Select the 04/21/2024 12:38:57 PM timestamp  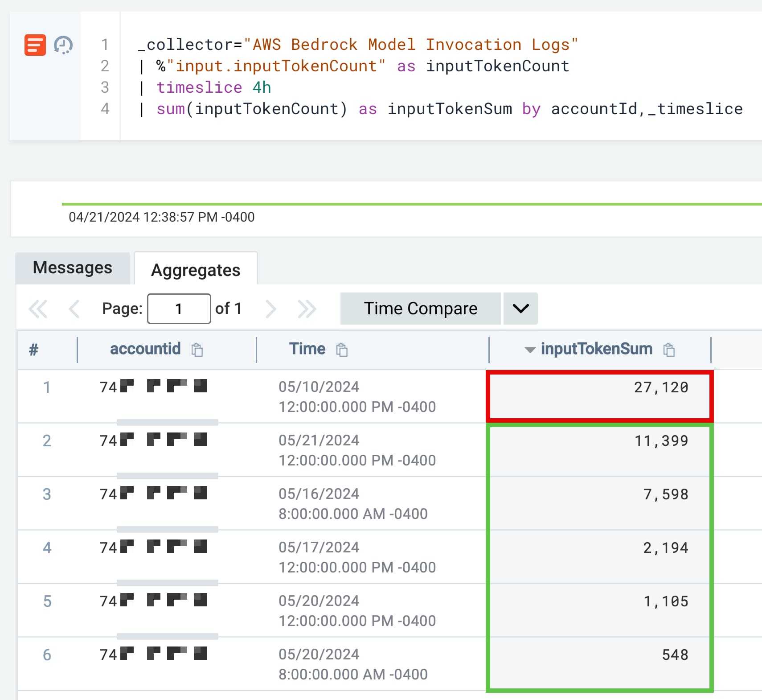[161, 217]
